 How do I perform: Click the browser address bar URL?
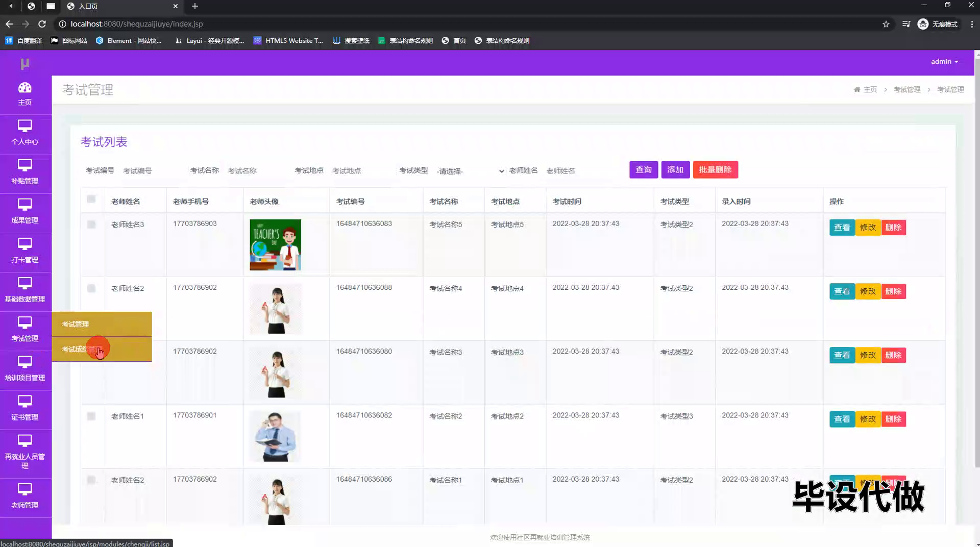coord(136,24)
